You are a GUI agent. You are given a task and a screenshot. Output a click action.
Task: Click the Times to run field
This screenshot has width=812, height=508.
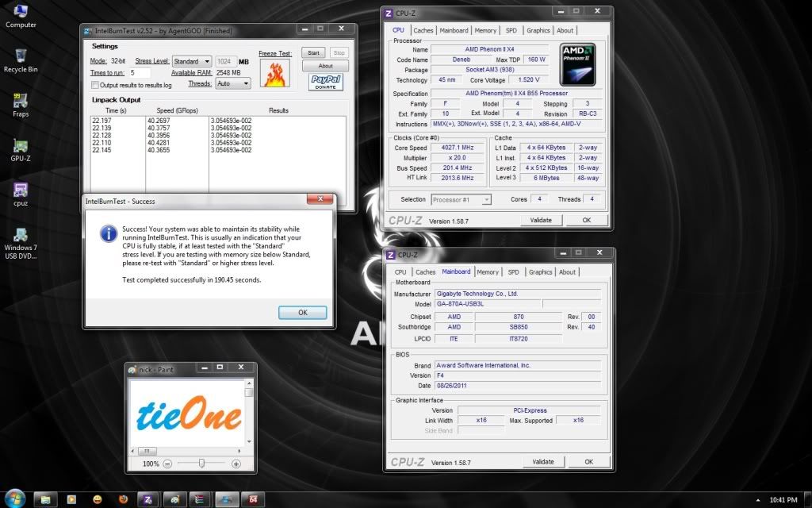click(x=140, y=72)
